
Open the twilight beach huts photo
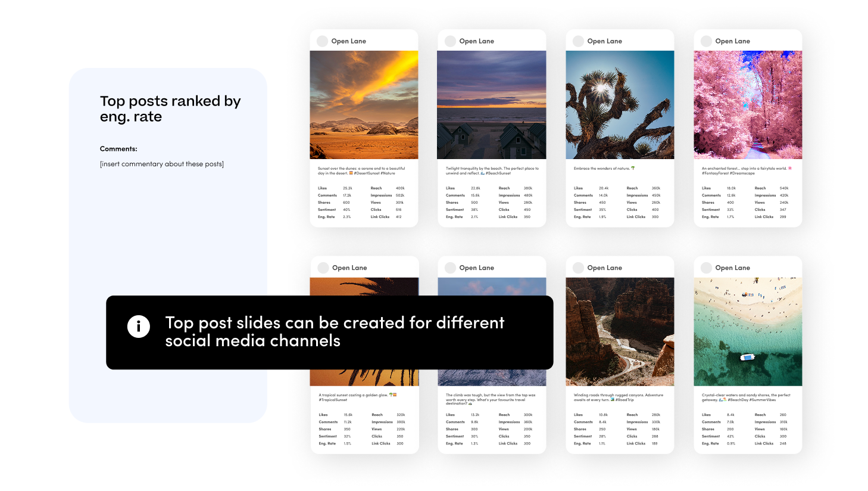[x=492, y=105]
